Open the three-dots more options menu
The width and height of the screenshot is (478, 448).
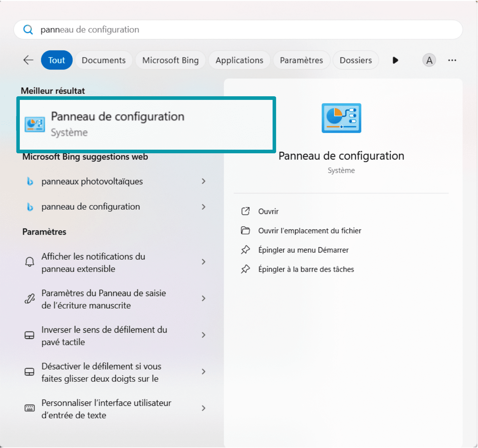point(452,60)
